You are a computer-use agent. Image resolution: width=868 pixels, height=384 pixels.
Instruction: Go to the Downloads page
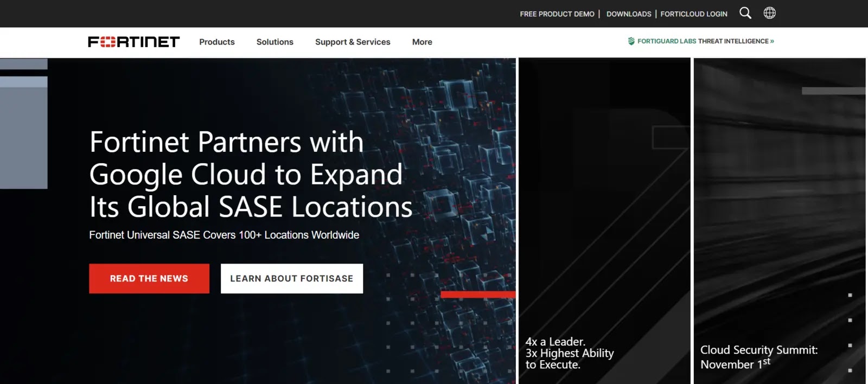tap(628, 14)
